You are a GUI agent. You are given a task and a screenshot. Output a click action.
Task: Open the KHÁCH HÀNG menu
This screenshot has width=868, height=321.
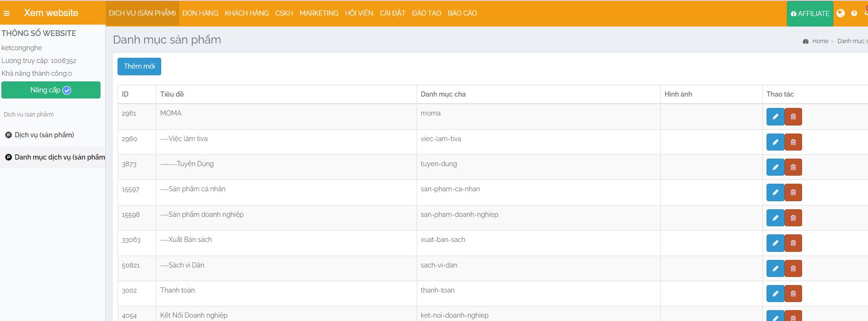[x=247, y=13]
